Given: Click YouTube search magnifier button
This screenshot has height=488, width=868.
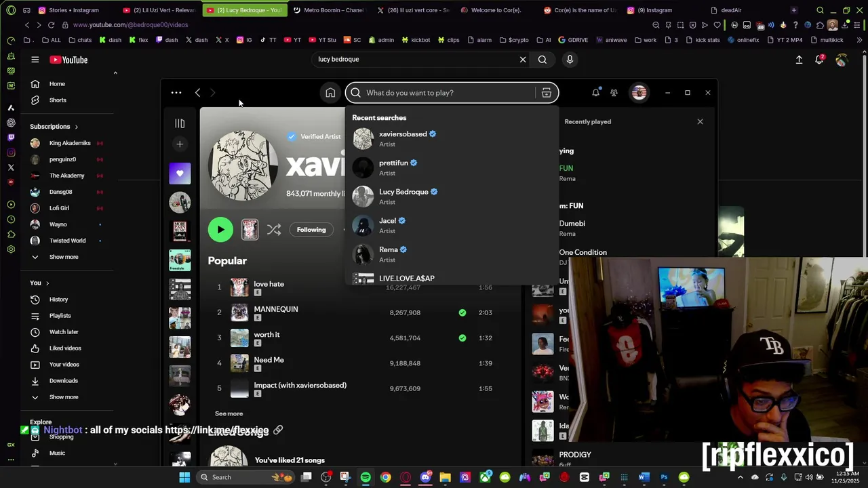Looking at the screenshot, I should click(542, 60).
